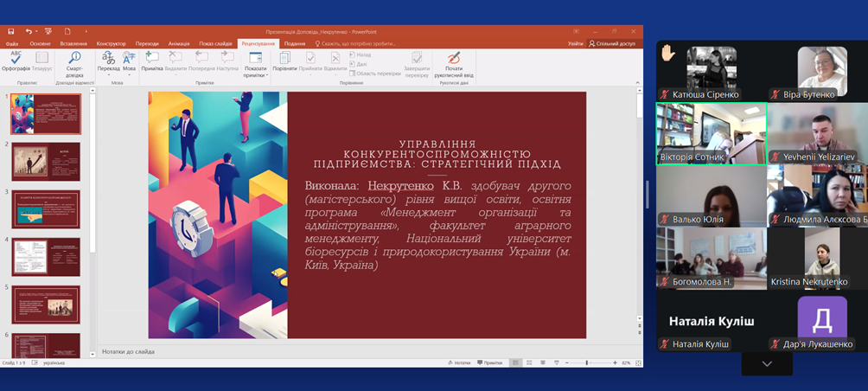This screenshot has height=391, width=868.
Task: Toggle normal view button in status bar
Action: coord(514,362)
